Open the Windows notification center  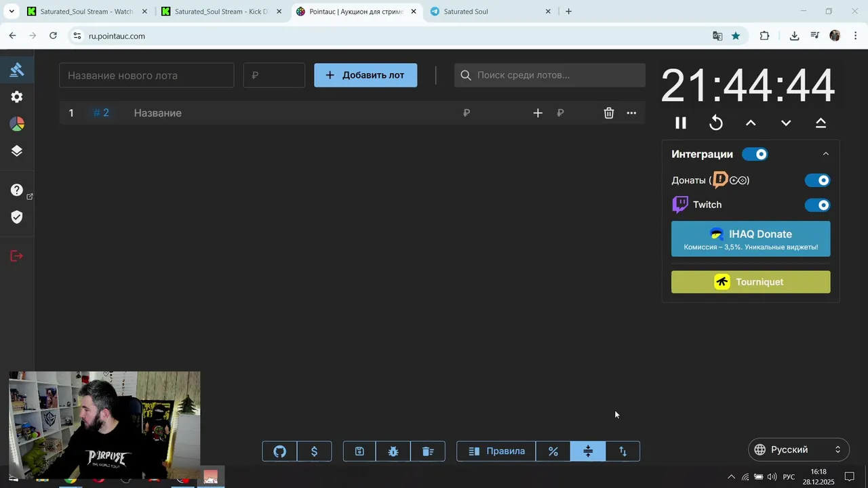point(849,477)
